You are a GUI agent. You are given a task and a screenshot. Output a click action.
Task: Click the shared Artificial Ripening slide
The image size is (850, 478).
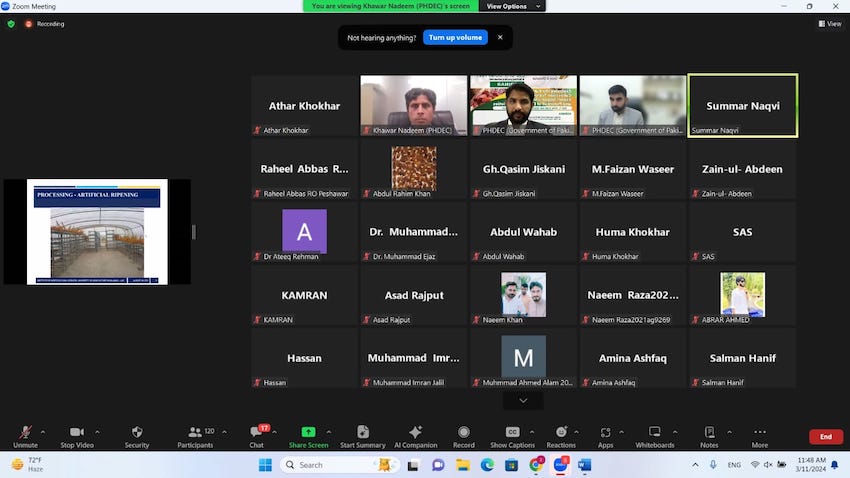click(x=97, y=232)
